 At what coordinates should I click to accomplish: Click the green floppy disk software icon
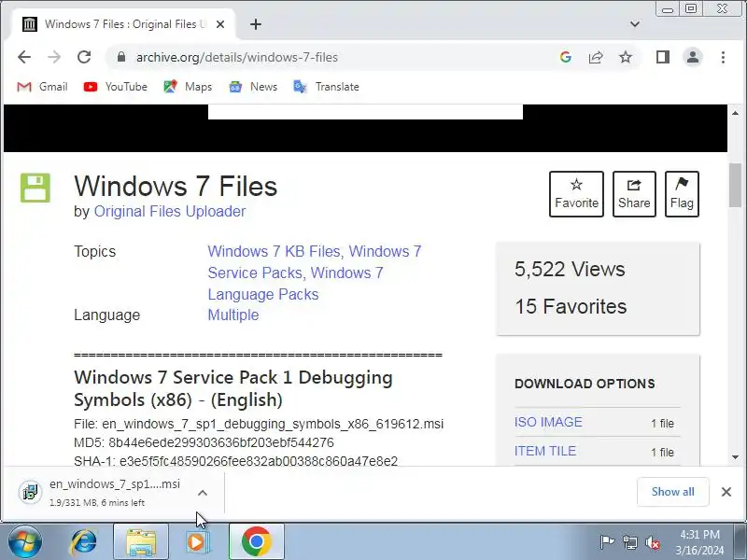35,188
